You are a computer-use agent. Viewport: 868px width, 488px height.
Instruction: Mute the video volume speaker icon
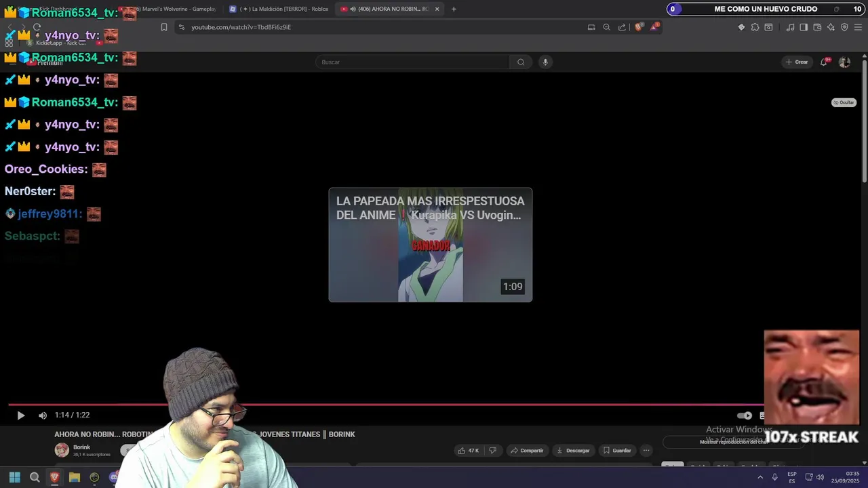(43, 415)
